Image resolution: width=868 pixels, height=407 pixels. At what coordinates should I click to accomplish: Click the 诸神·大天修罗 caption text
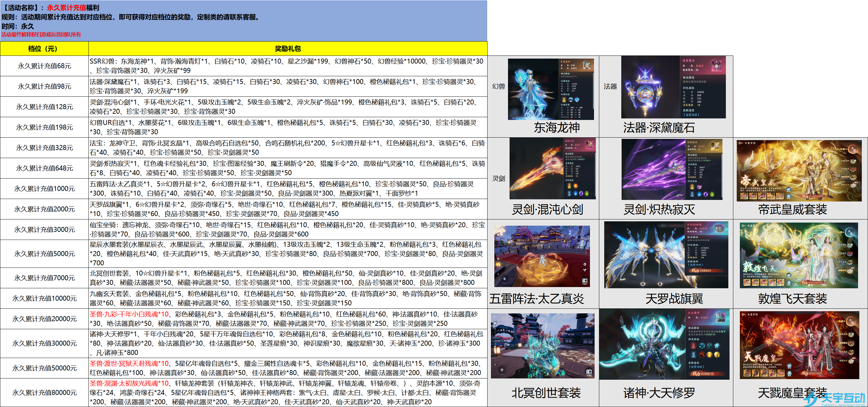click(x=659, y=393)
